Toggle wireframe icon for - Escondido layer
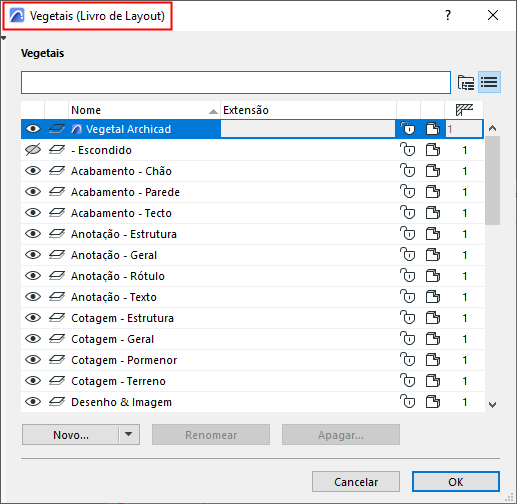517x504 pixels. (x=433, y=150)
